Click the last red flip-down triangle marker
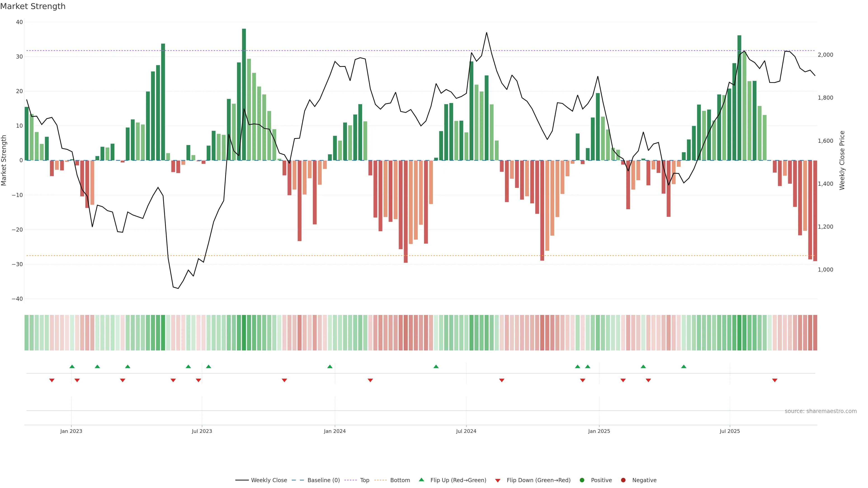This screenshot has height=488, width=868. [775, 380]
